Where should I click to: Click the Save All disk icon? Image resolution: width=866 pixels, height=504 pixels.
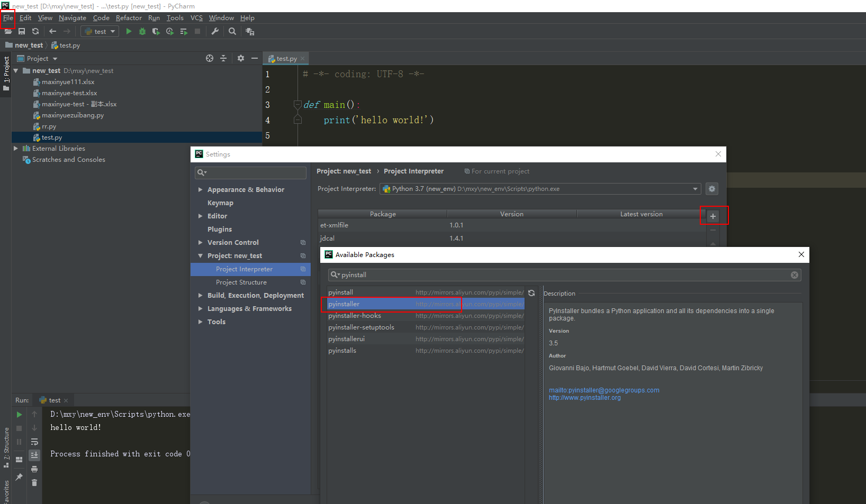click(x=22, y=32)
